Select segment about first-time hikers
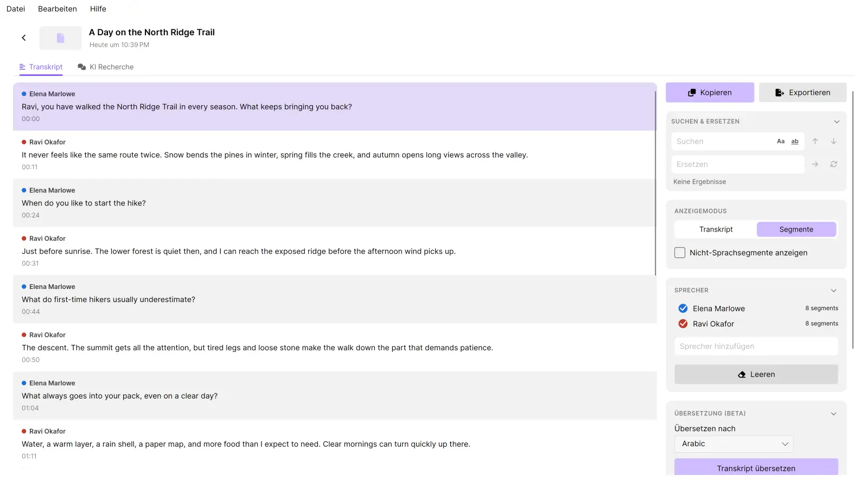The image size is (868, 488). pos(335,299)
